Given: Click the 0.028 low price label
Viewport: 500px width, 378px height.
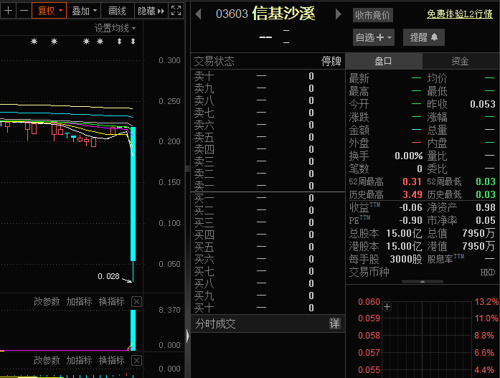Looking at the screenshot, I should click(108, 276).
